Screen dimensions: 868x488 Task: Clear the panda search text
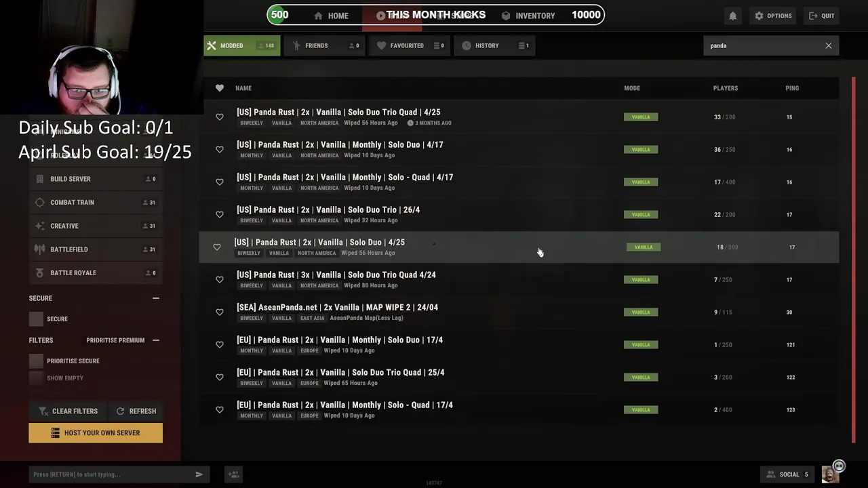coord(828,45)
